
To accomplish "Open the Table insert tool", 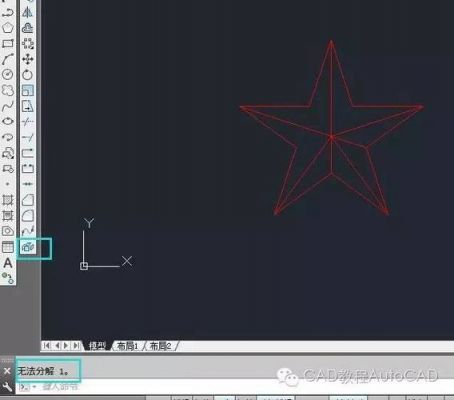I will pyautogui.click(x=8, y=247).
